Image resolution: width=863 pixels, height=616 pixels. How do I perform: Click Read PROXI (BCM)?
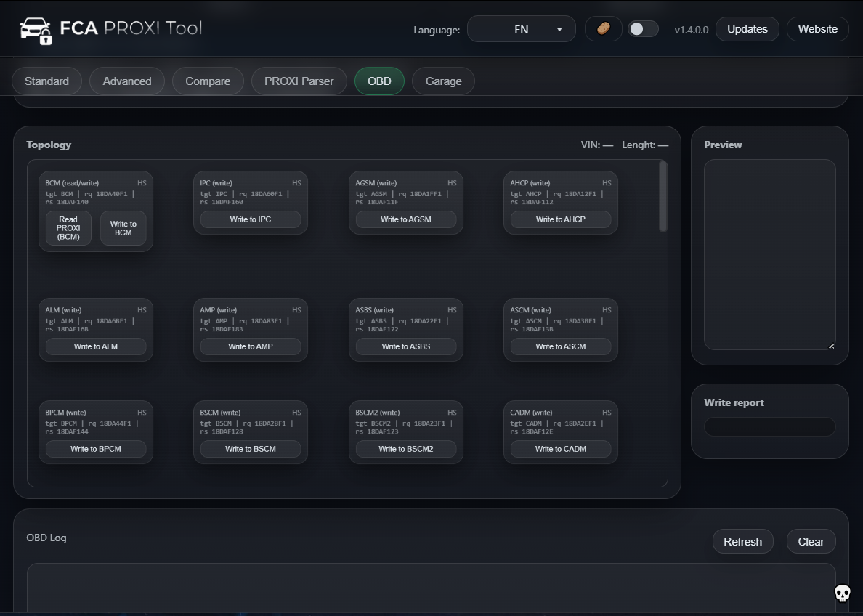click(x=68, y=228)
